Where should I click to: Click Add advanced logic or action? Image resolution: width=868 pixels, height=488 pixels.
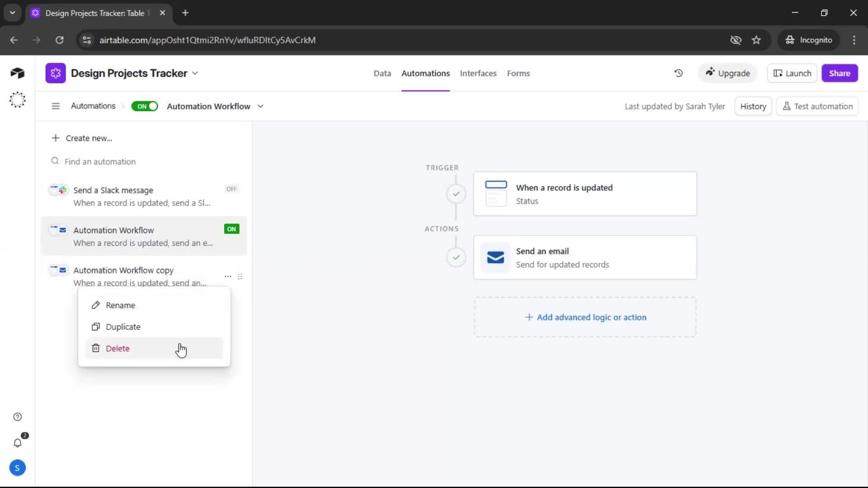pyautogui.click(x=585, y=317)
